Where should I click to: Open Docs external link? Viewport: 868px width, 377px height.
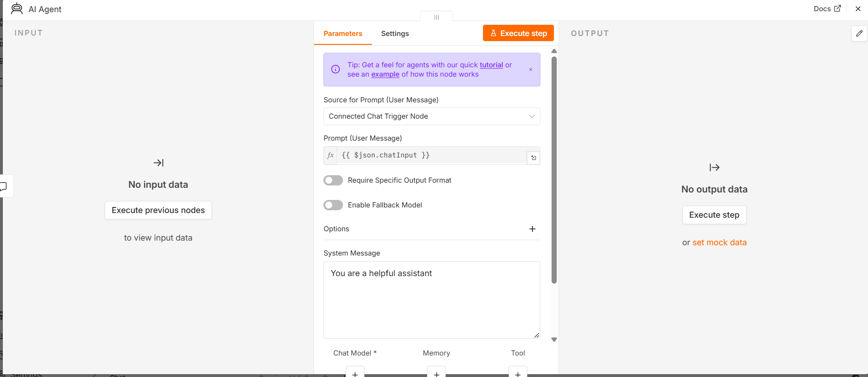(827, 8)
